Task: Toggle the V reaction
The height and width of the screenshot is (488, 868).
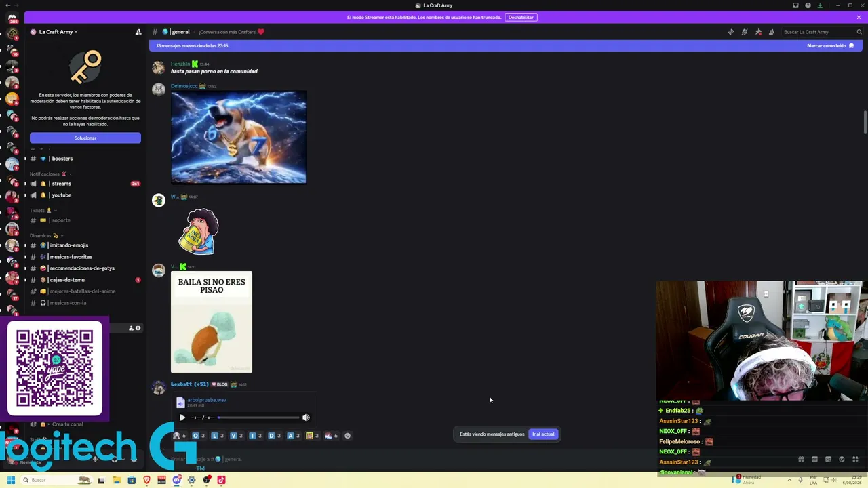Action: pos(236,436)
